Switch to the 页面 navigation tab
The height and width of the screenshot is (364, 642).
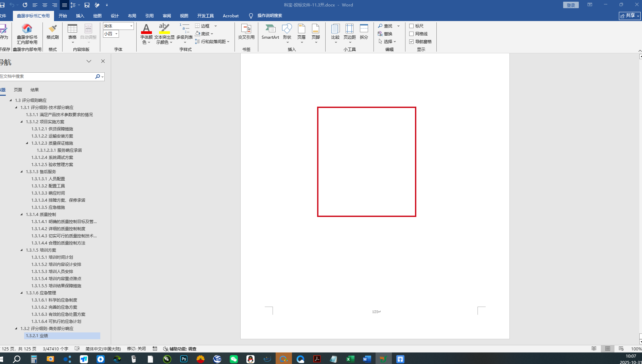18,90
